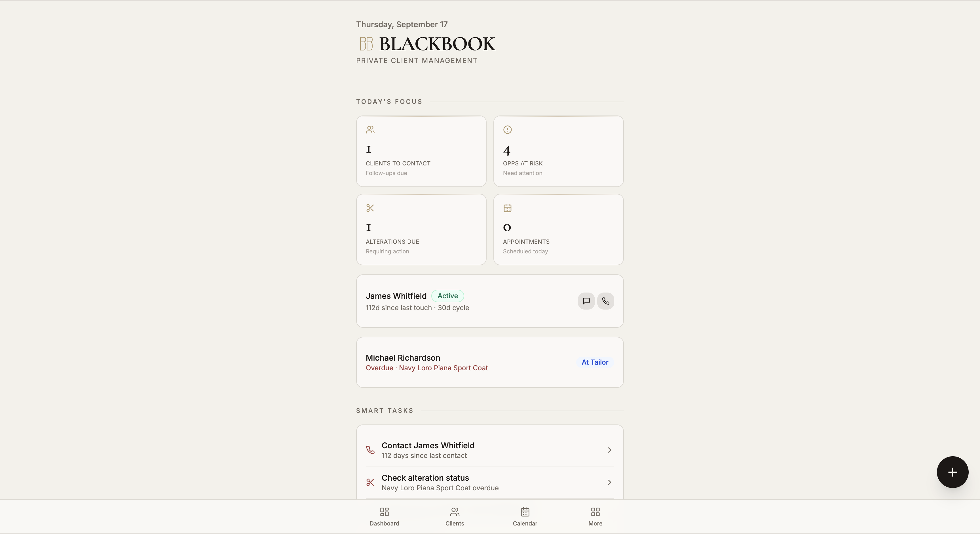The width and height of the screenshot is (980, 534).
Task: Open James Whitfield client name
Action: click(396, 296)
